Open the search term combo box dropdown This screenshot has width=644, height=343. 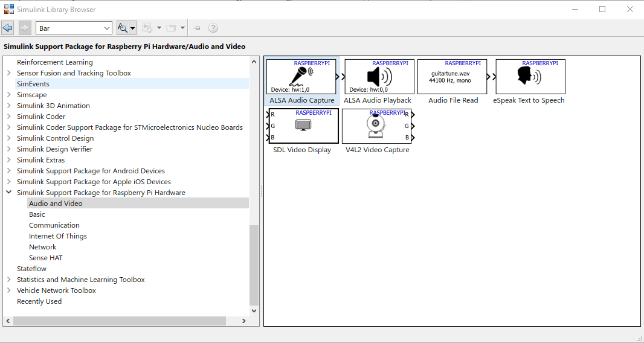[107, 28]
